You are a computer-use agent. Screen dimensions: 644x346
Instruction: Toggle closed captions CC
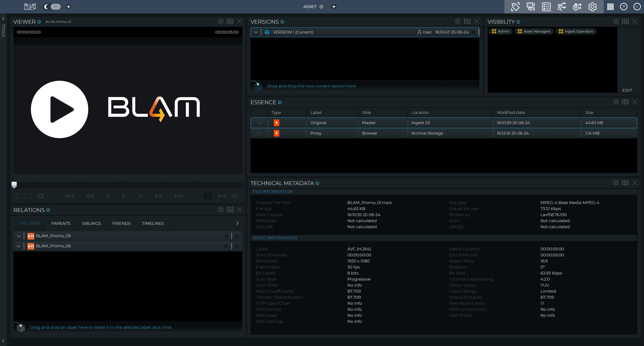(207, 196)
